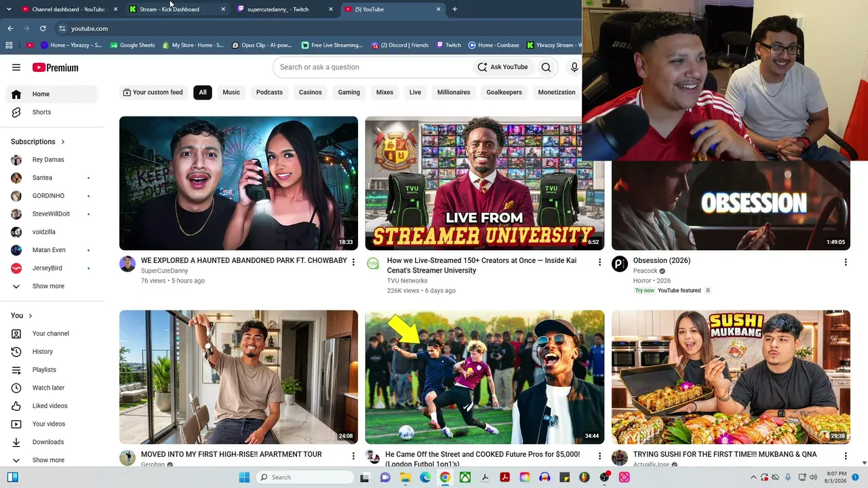
Task: Open the London Futbol 1on1 video thumbnail
Action: point(485,377)
